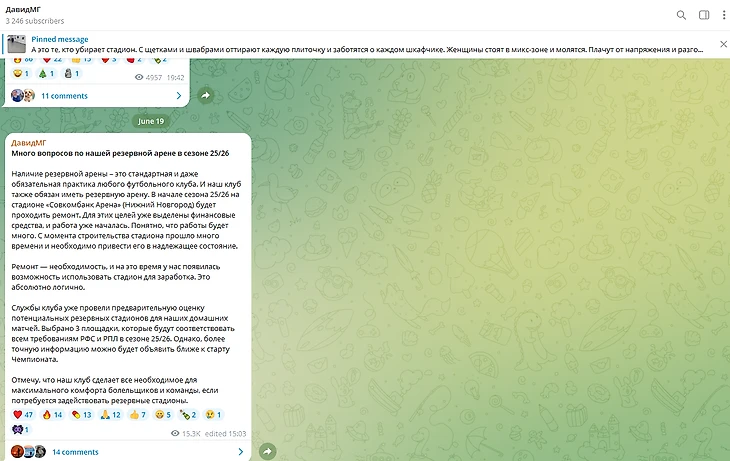Toggle praying hands reaction with count 12
This screenshot has height=461, width=730.
click(x=111, y=414)
